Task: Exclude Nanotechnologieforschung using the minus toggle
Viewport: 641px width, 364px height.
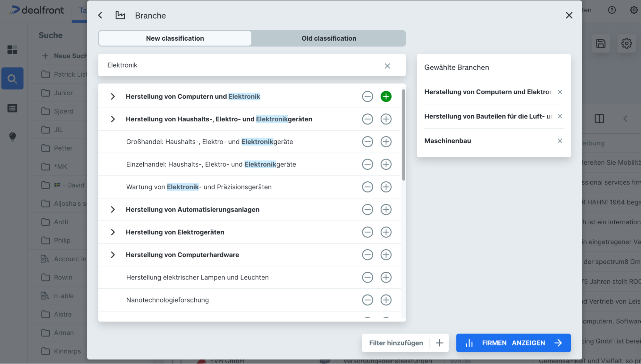Action: [367, 300]
